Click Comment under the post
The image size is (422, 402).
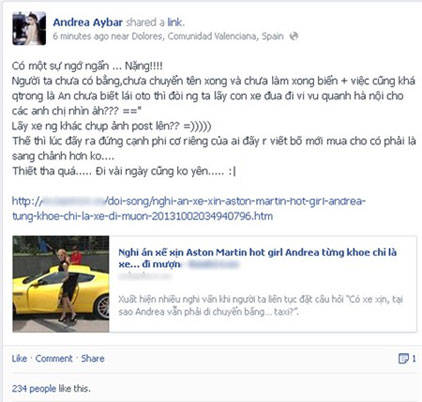coord(54,359)
